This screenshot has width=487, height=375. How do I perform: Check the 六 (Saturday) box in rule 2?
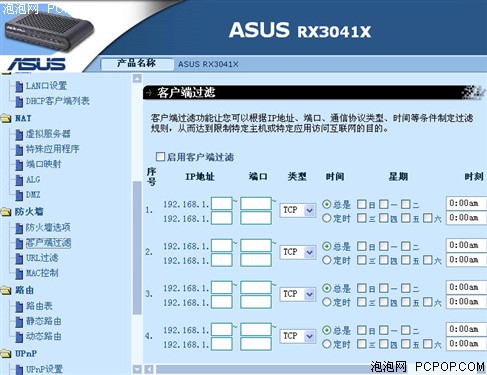(428, 260)
